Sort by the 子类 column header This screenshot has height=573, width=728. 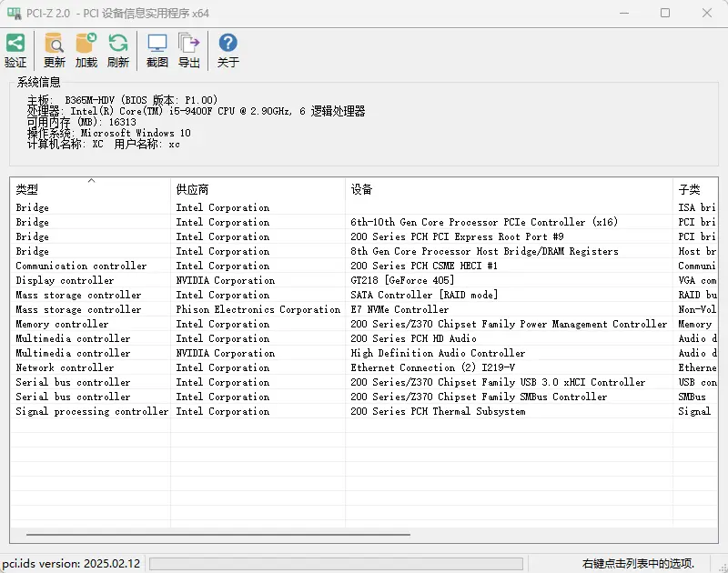pos(695,189)
